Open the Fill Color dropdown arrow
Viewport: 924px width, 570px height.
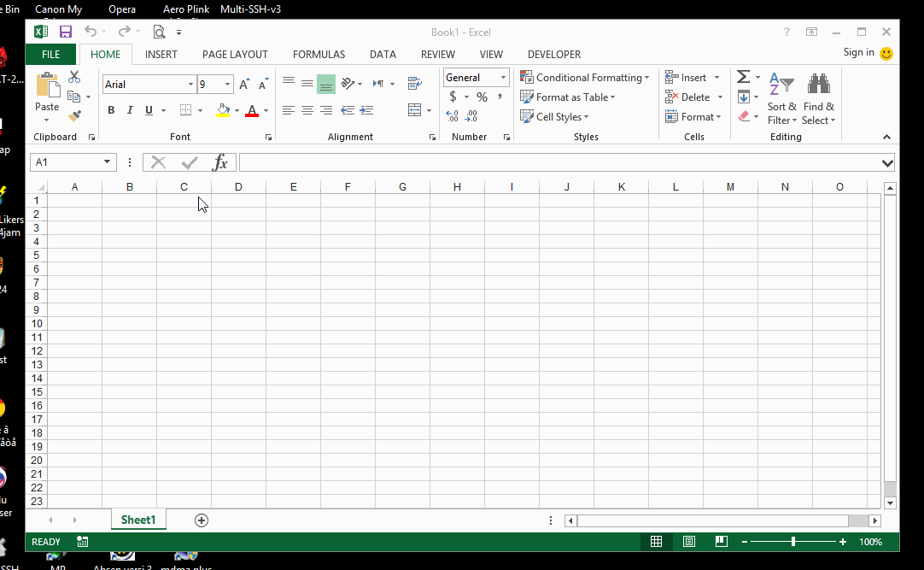(237, 109)
